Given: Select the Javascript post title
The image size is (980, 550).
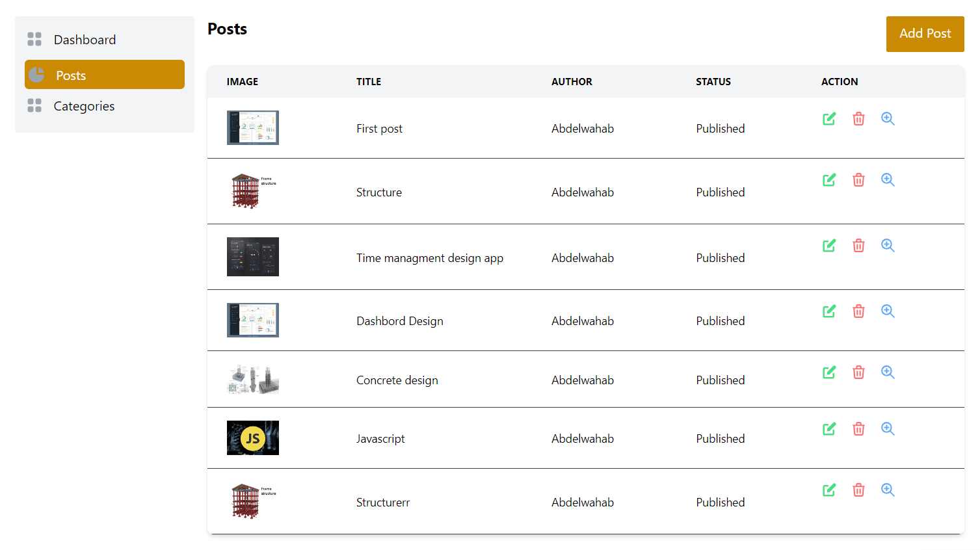Looking at the screenshot, I should pyautogui.click(x=380, y=438).
